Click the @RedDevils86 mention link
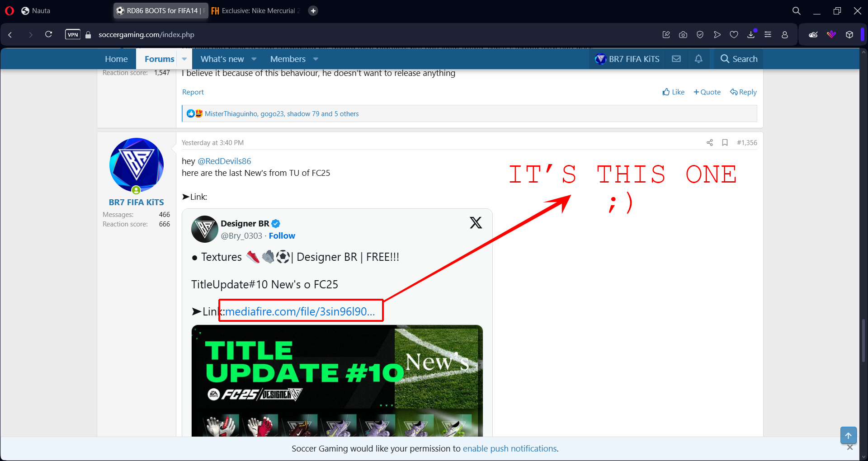 pos(224,161)
